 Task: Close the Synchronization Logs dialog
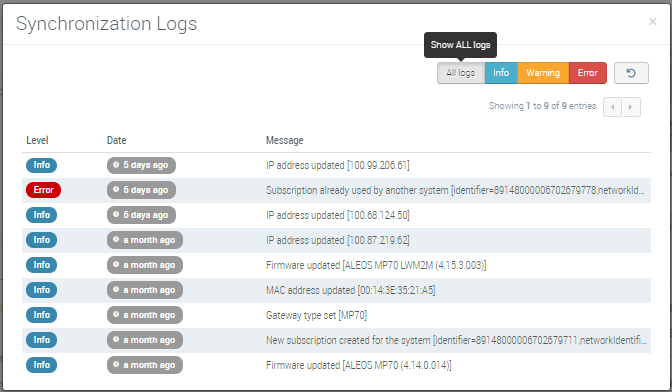[x=652, y=21]
